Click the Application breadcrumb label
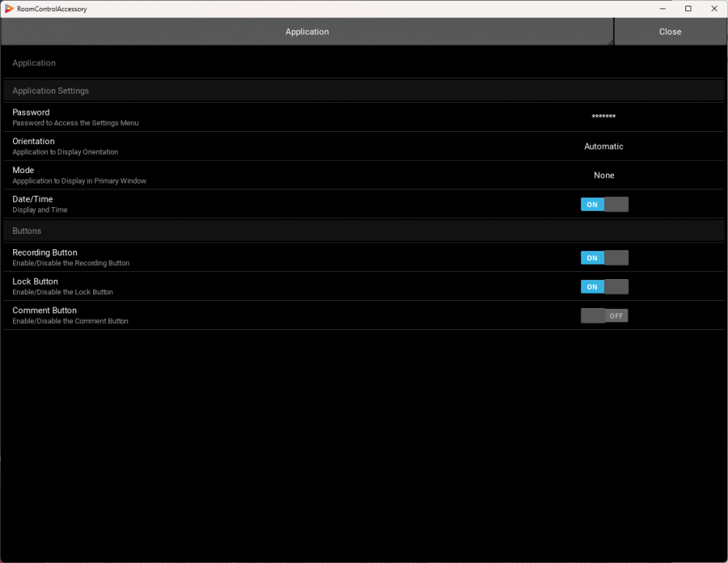728x563 pixels. 34,63
